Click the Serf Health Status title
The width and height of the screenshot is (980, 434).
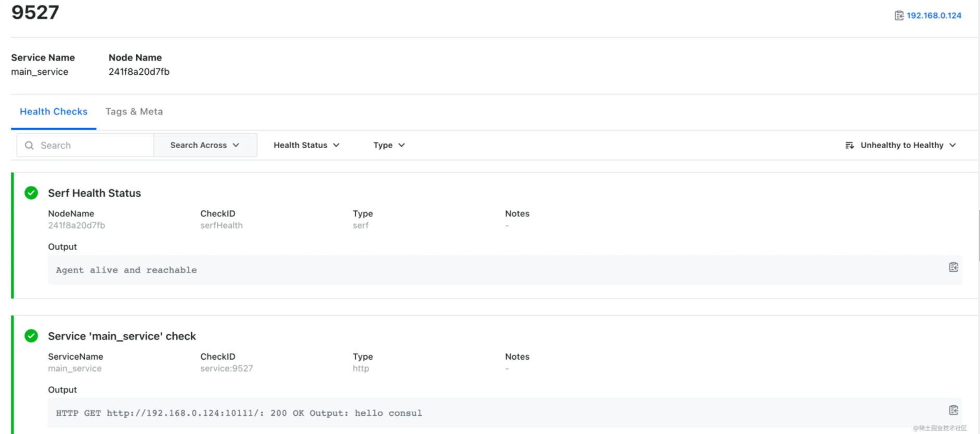(94, 193)
